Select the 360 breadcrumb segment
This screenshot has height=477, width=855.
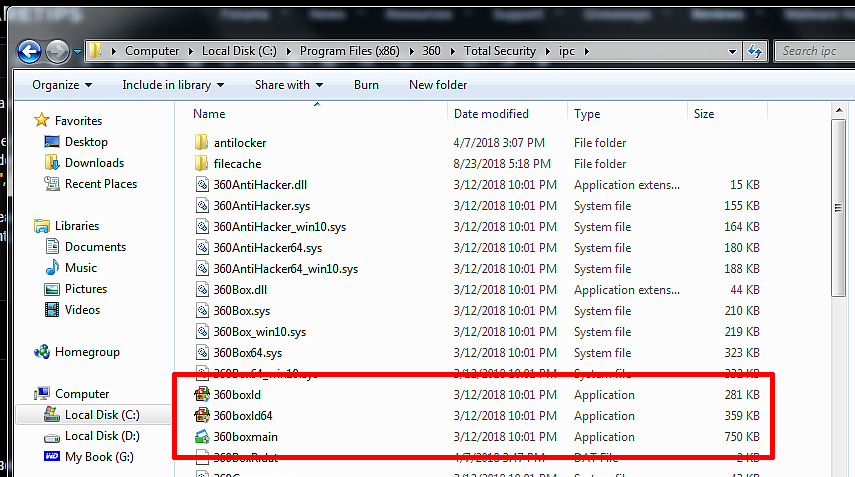pyautogui.click(x=431, y=51)
